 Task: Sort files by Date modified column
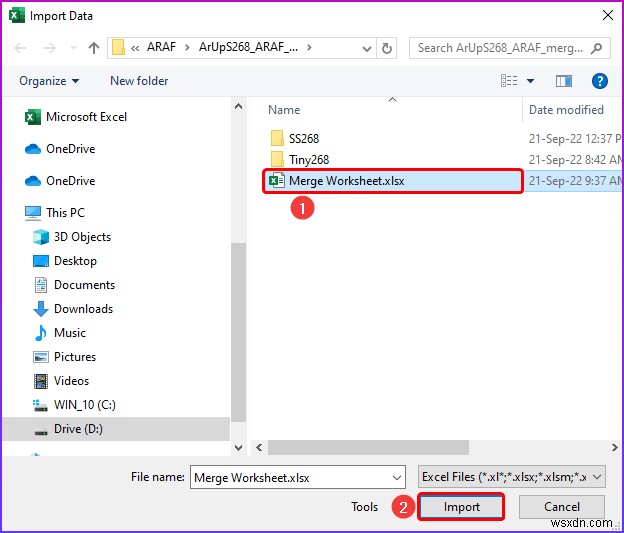[x=566, y=110]
